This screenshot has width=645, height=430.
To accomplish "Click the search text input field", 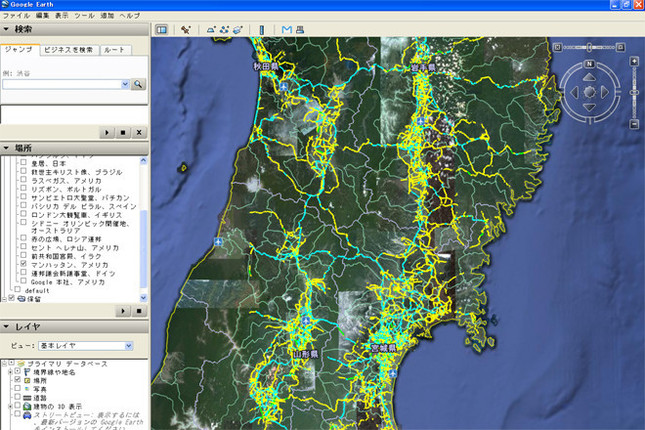I will [60, 84].
